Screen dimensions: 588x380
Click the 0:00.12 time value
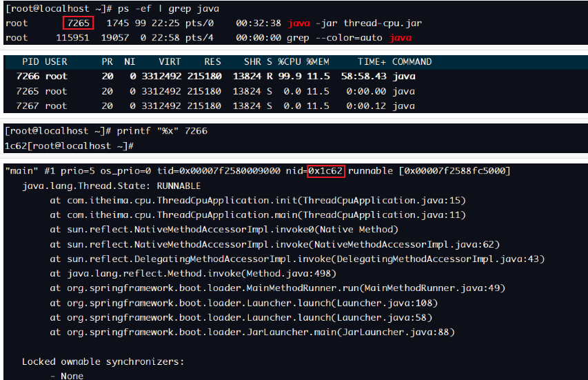[366, 106]
